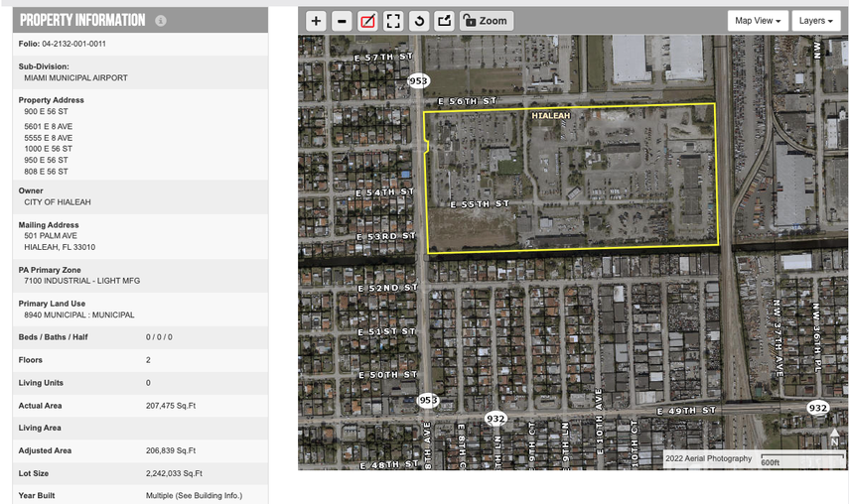Click address 5555 E 8 AVE
Screen dimensions: 849x504
click(x=49, y=138)
